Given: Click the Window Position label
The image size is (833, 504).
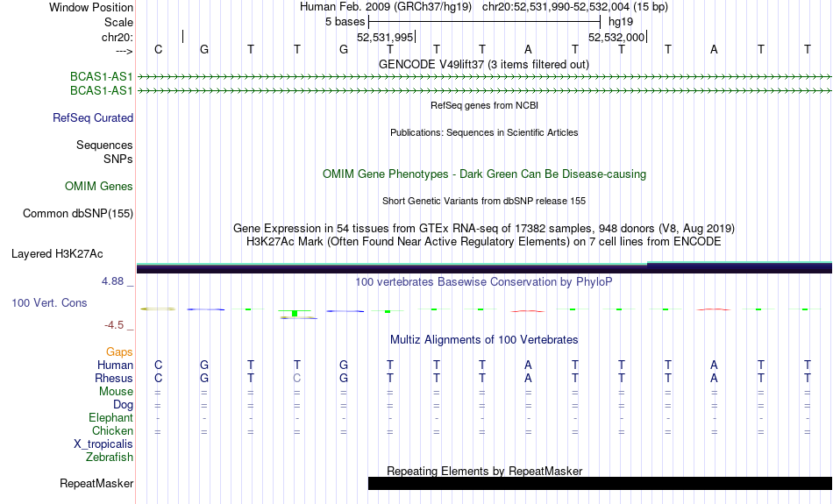Looking at the screenshot, I should (91, 7).
